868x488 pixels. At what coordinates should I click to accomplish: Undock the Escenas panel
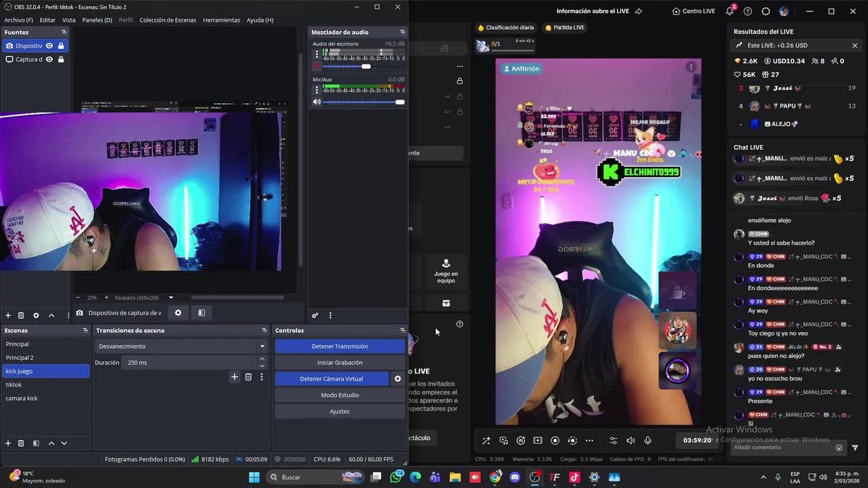coord(85,330)
